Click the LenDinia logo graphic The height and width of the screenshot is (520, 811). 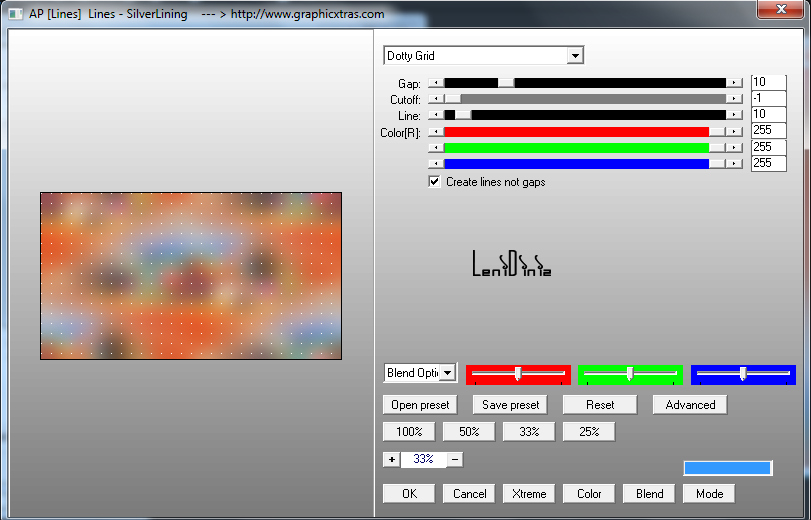[511, 263]
